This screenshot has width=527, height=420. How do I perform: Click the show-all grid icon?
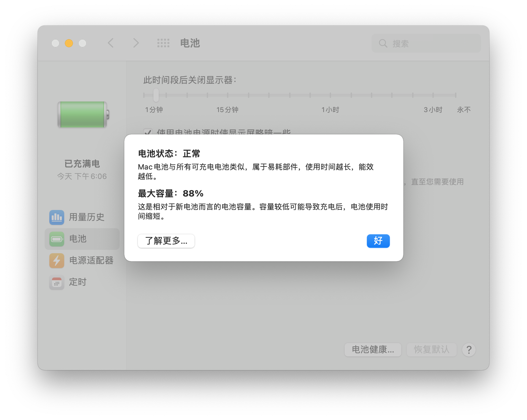click(163, 43)
